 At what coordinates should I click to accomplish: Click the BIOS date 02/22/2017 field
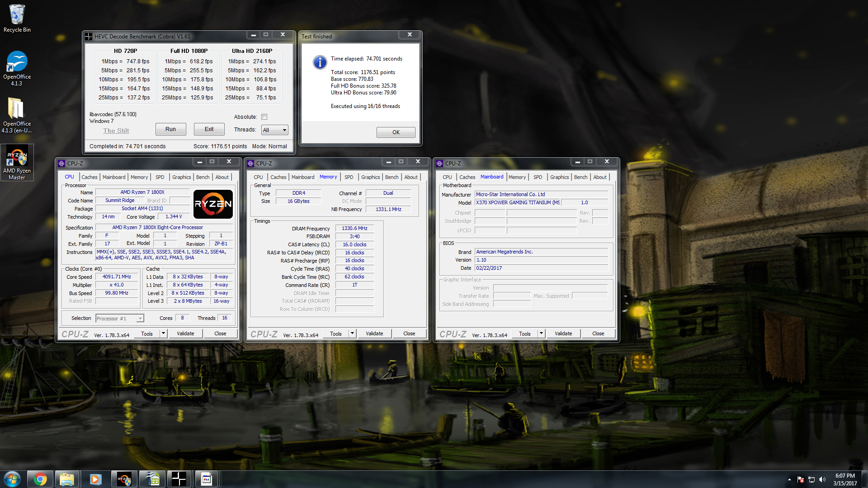(x=542, y=268)
